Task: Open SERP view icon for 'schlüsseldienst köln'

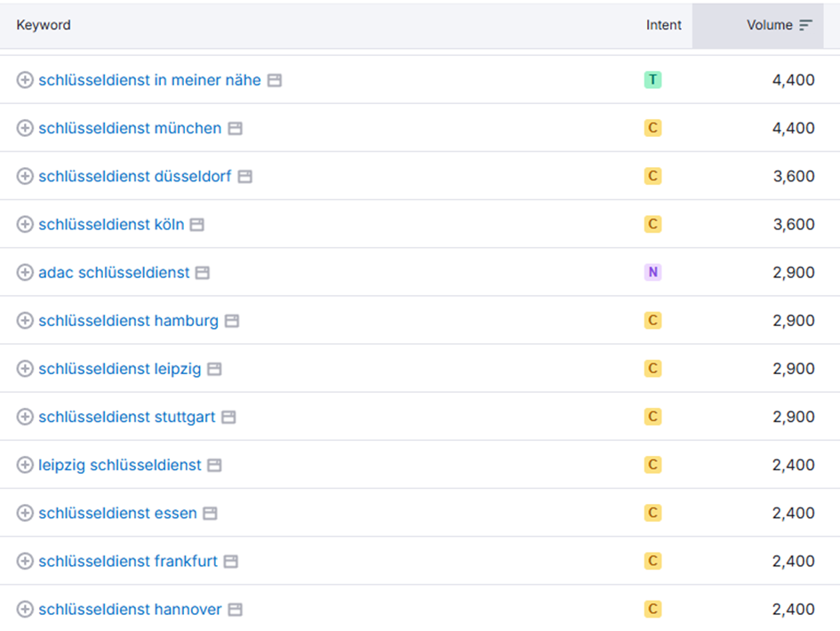Action: 197,225
